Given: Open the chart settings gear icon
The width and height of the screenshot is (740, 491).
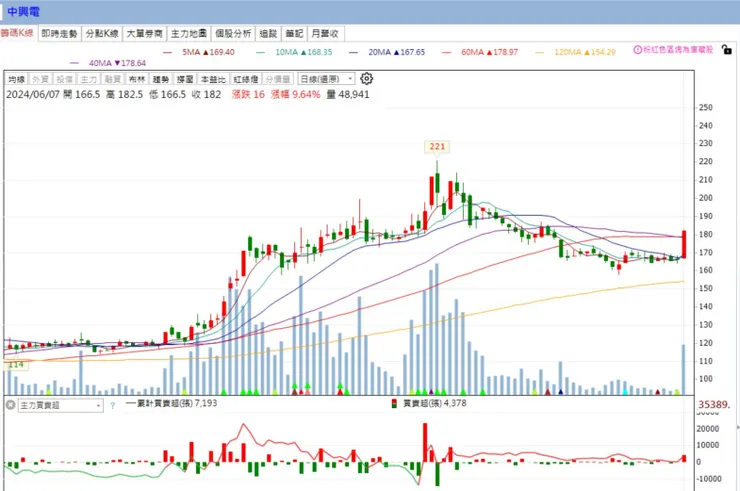Looking at the screenshot, I should [x=367, y=78].
